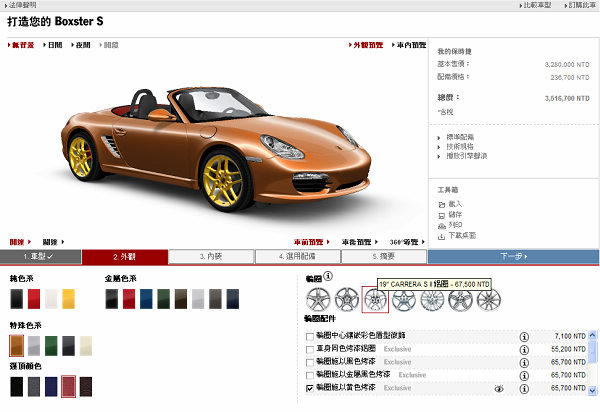Image resolution: width=600 pixels, height=412 pixels.
Task: Open info icon next to wheels heading
Action: pos(328,277)
